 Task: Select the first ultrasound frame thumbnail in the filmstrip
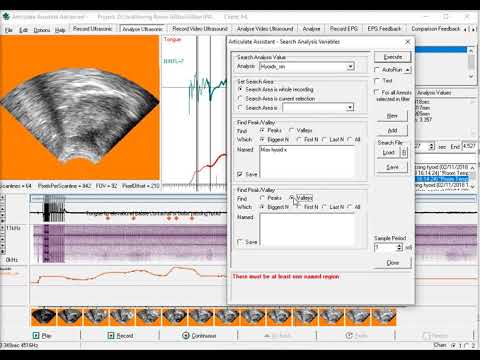point(44,317)
